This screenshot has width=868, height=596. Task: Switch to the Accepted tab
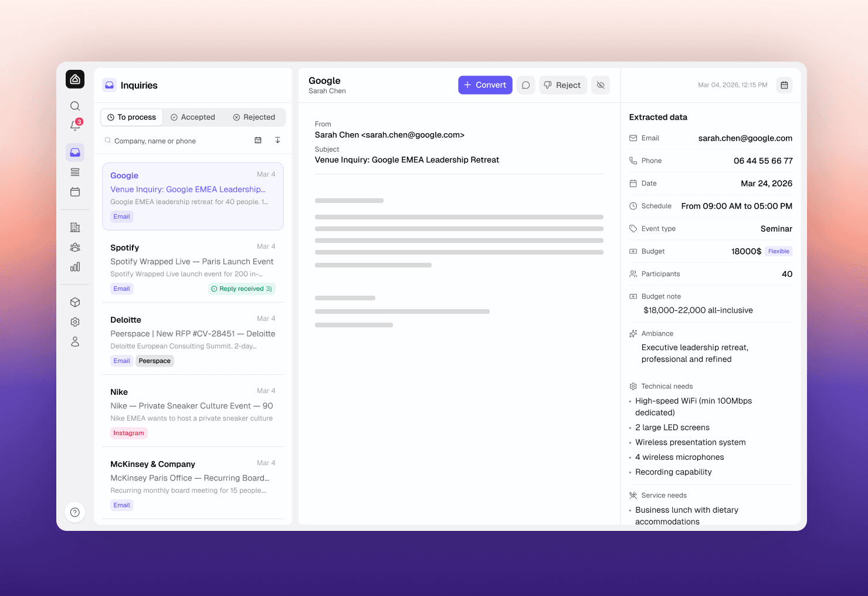(193, 117)
